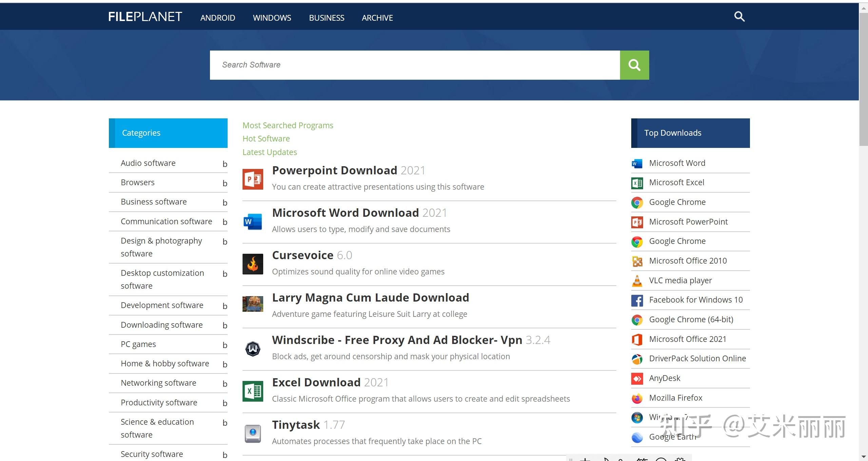The width and height of the screenshot is (868, 461).
Task: Open the Latest Updates link
Action: (x=270, y=152)
